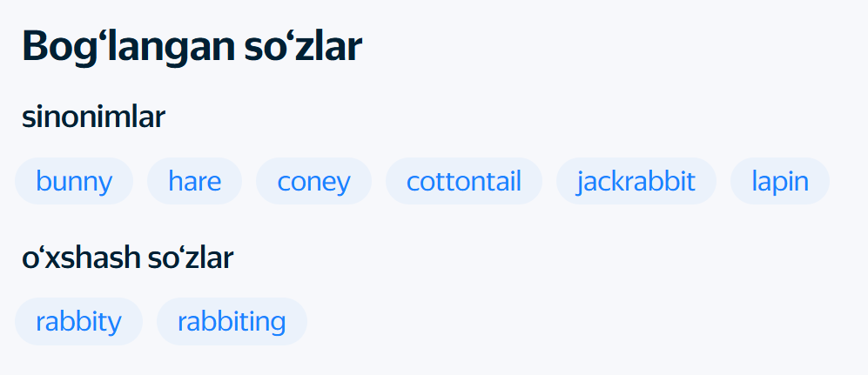Image resolution: width=868 pixels, height=375 pixels.
Task: Pick 'rabbiting' from the similar words
Action: pos(232,321)
